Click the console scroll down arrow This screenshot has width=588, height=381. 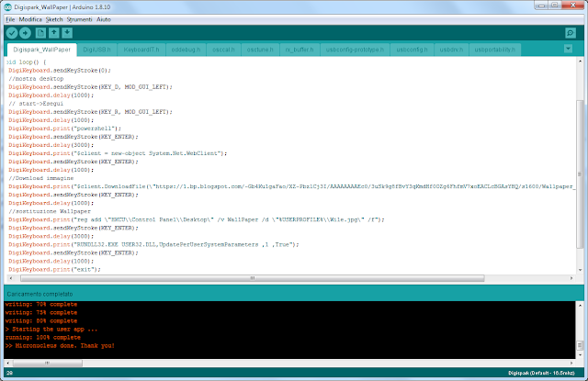pyautogui.click(x=580, y=354)
